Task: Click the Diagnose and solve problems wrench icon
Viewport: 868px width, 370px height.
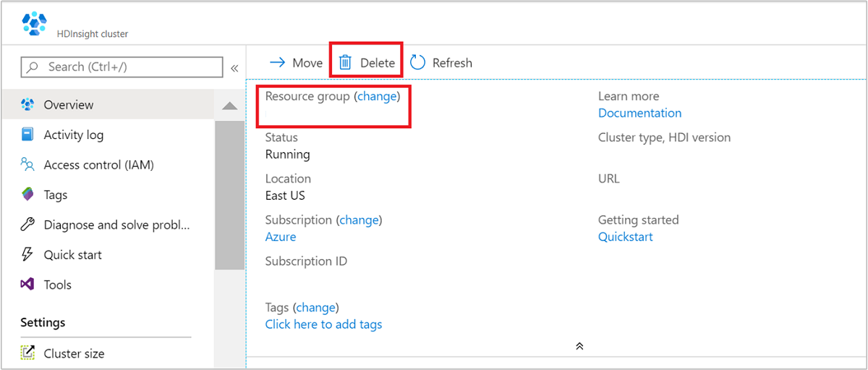Action: tap(27, 225)
